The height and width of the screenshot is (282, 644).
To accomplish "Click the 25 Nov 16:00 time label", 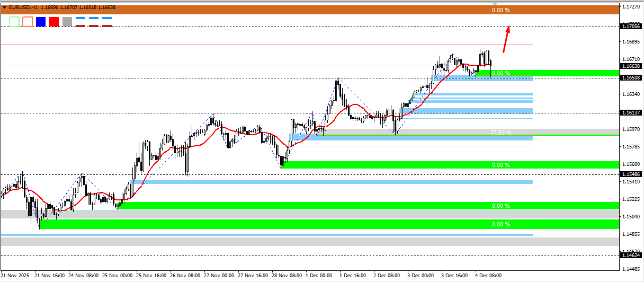I will point(152,276).
